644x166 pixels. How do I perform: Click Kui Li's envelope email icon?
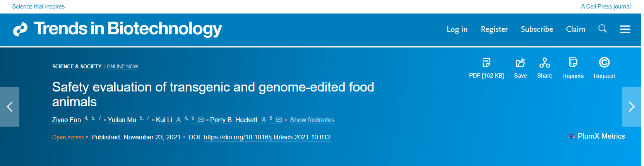[201, 120]
